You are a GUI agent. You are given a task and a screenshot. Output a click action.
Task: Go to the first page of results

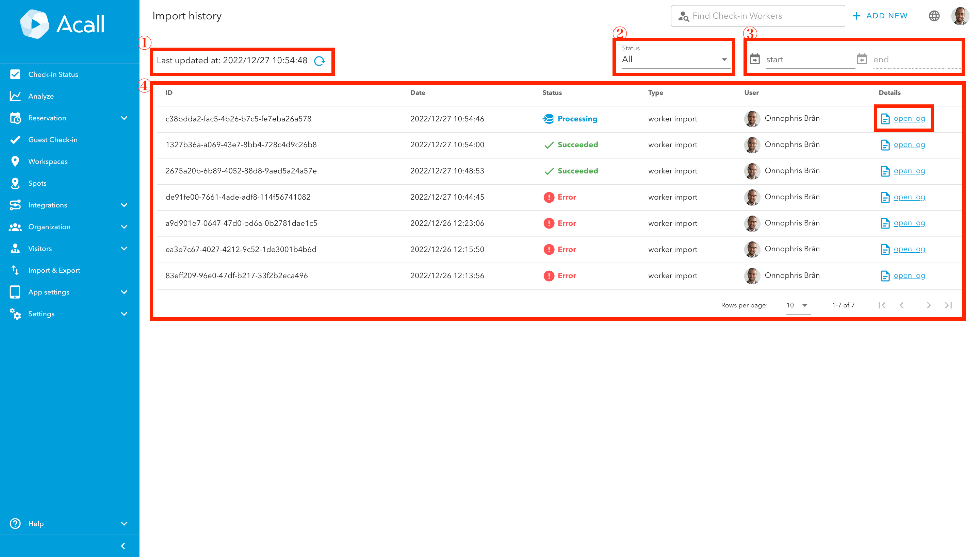(882, 305)
